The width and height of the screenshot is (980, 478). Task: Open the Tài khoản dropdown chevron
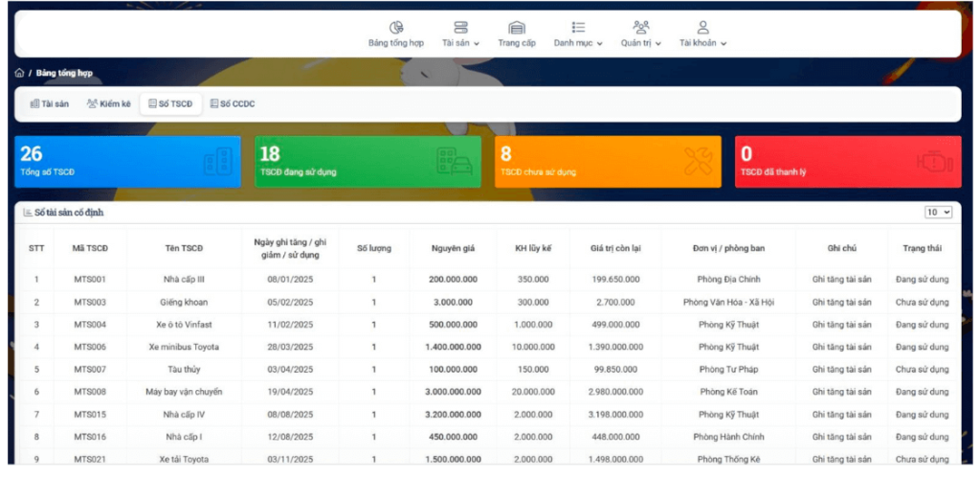tap(724, 44)
